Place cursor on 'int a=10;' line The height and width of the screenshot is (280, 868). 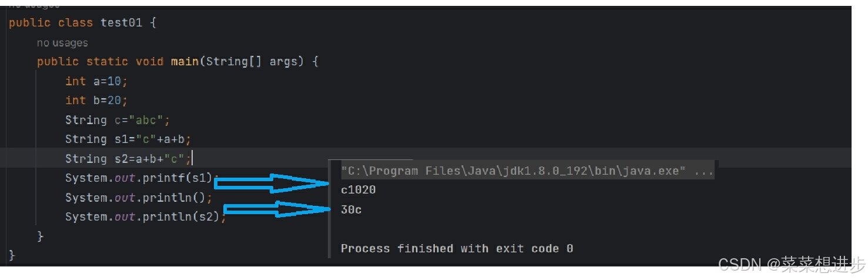96,81
